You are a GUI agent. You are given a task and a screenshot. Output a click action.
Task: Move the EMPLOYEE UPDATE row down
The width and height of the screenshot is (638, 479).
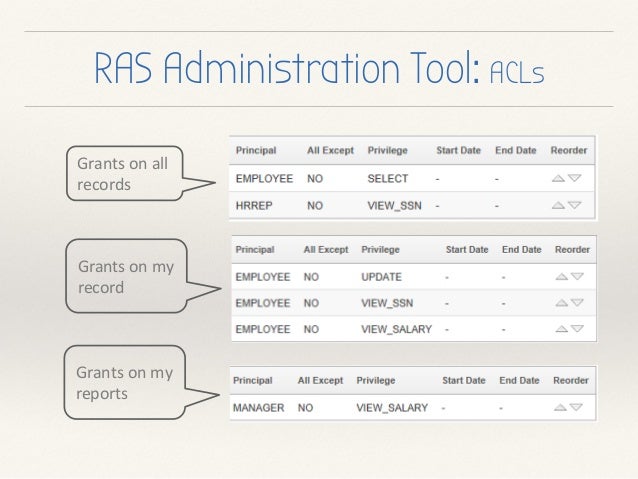[x=577, y=277]
